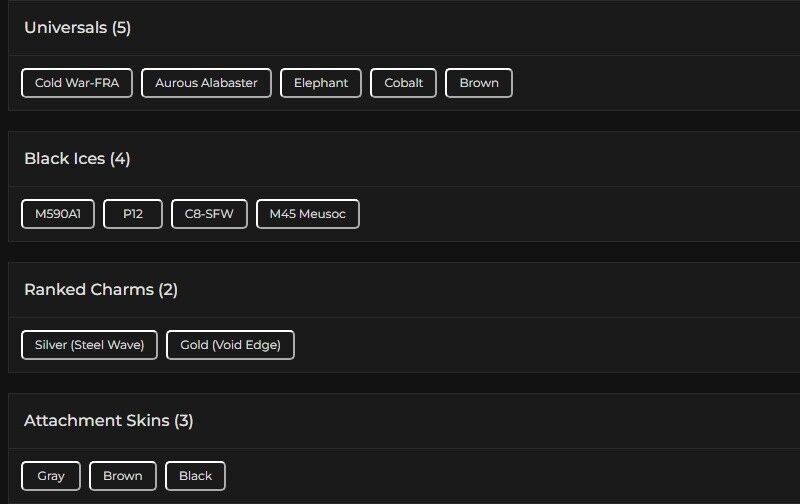The image size is (800, 504).
Task: Choose the C8-SFW tag
Action: [209, 214]
